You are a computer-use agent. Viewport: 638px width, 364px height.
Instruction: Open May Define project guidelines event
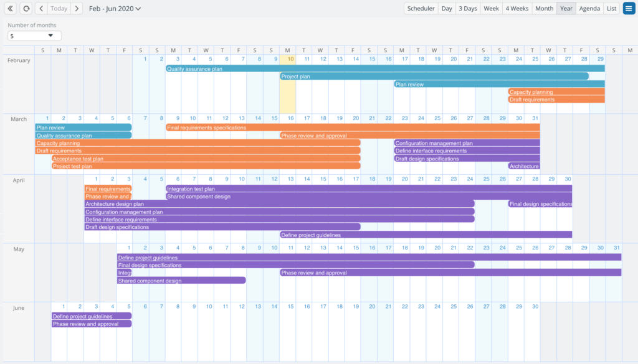tap(369, 258)
